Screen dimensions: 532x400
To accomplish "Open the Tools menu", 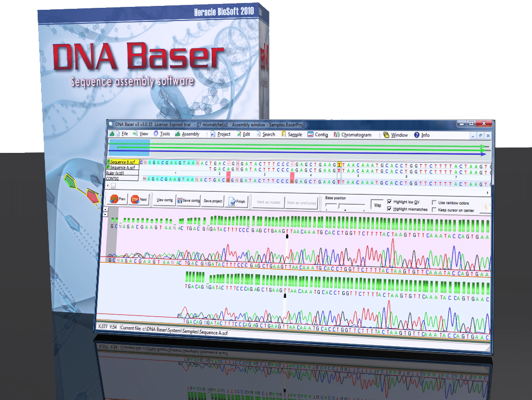I will (x=165, y=133).
